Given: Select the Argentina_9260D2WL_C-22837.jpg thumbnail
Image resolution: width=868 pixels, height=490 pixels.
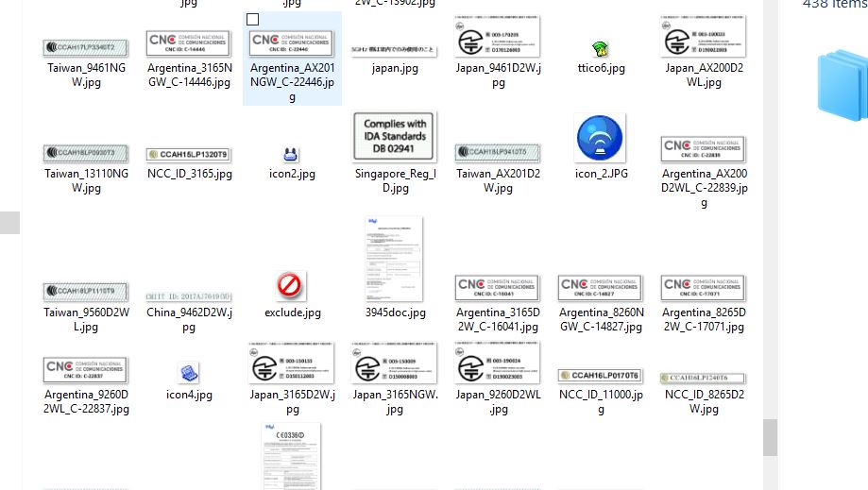Looking at the screenshot, I should [86, 370].
